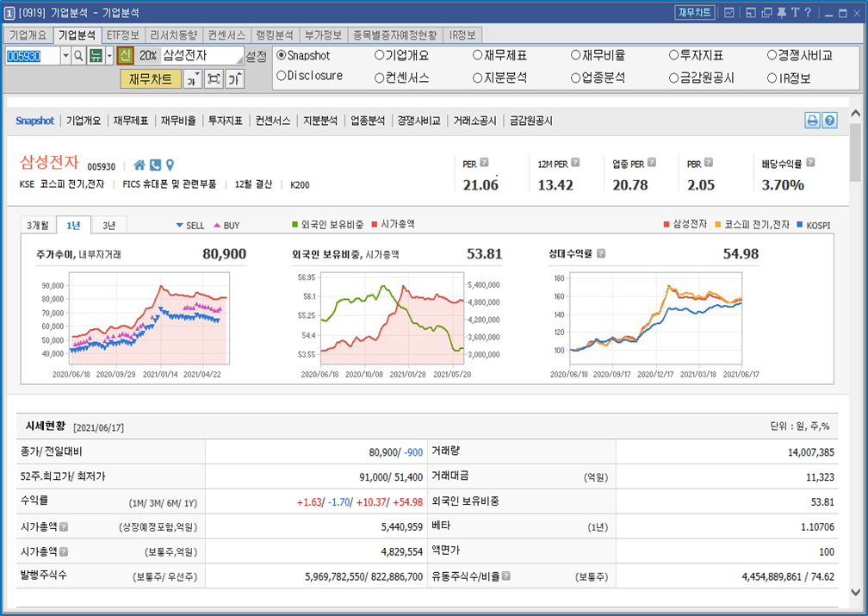Click the yellow 재무차트 button
The height and width of the screenshot is (616, 868).
(150, 79)
